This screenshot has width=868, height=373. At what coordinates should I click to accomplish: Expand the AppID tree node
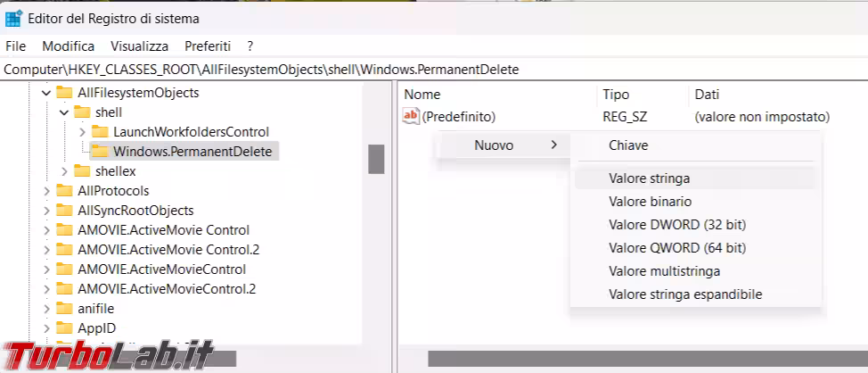(x=46, y=328)
